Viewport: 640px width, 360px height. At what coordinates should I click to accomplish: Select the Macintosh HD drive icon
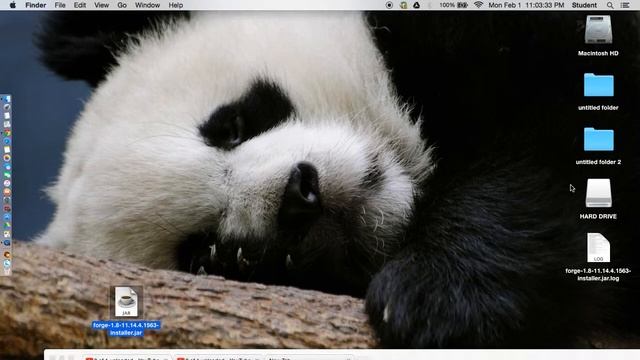598,29
